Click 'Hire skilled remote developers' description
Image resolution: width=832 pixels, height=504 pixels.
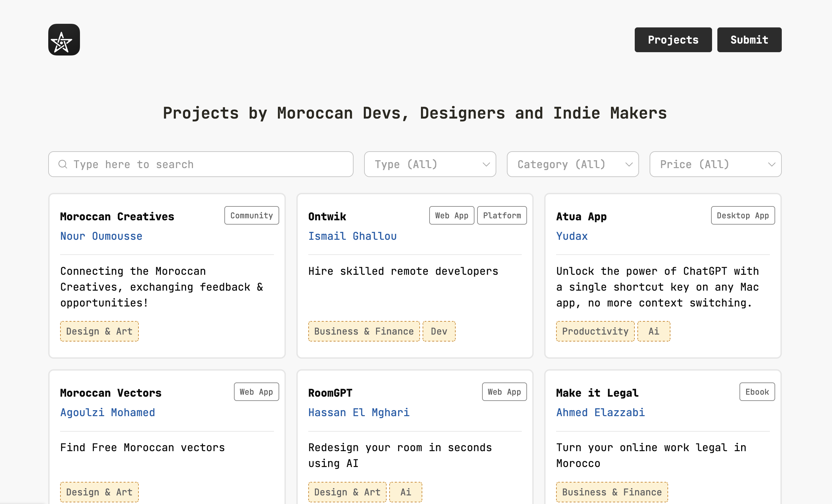pyautogui.click(x=403, y=271)
